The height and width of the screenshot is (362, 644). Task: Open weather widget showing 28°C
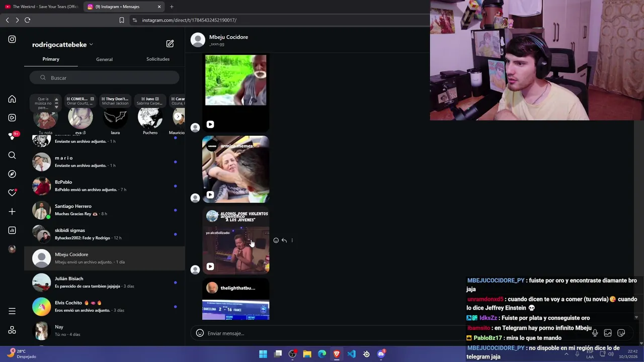pos(21,354)
